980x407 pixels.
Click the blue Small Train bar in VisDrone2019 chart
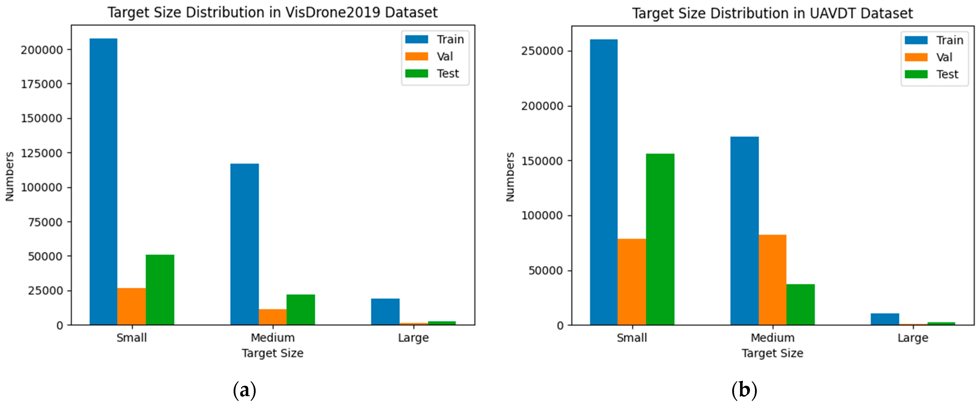(x=104, y=182)
